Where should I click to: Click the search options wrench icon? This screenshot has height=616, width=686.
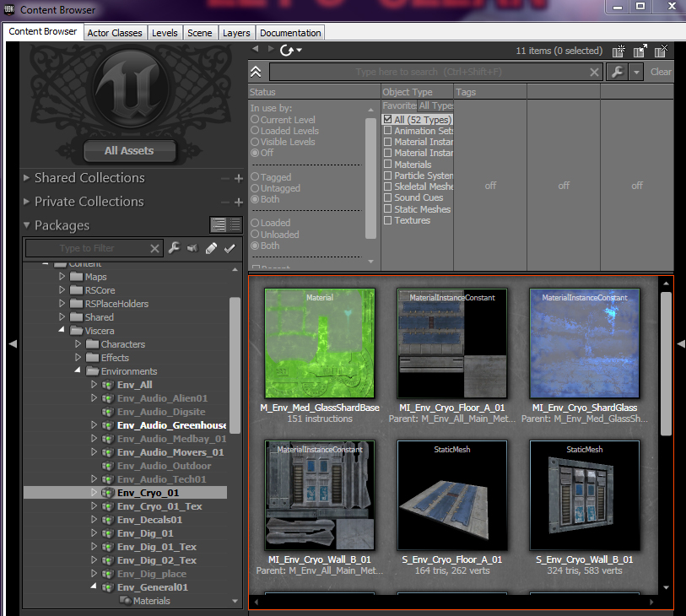click(x=618, y=72)
